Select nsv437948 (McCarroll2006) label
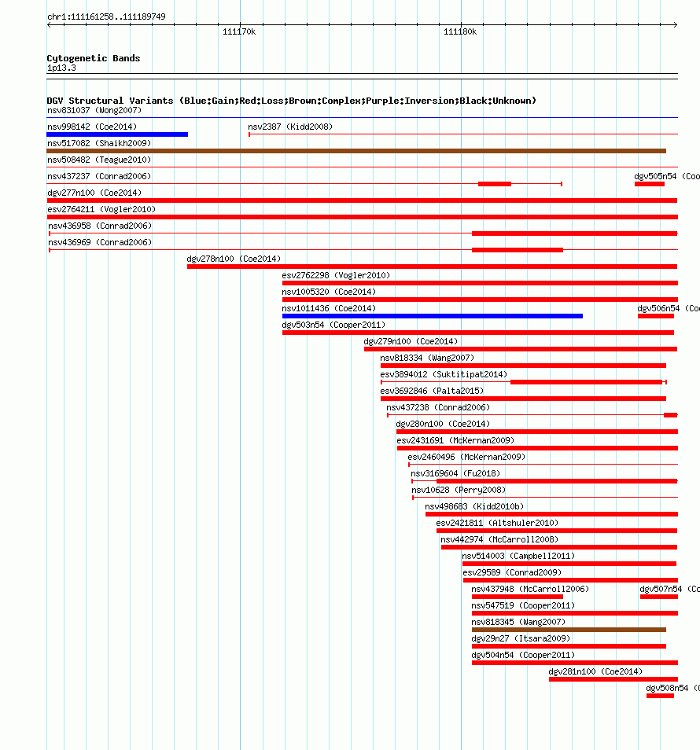This screenshot has width=700, height=750. coord(530,589)
